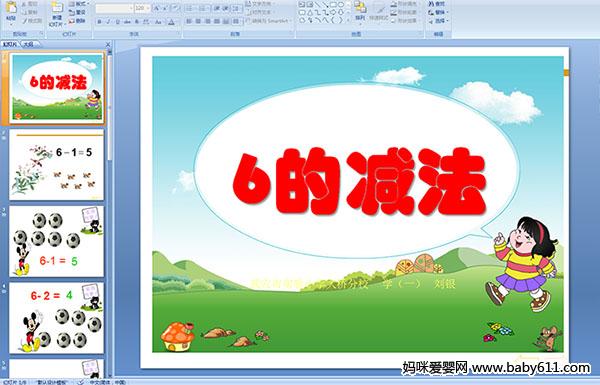This screenshot has height=385, width=600.
Task: Switch to the Outline tab in the slide pane
Action: point(28,44)
